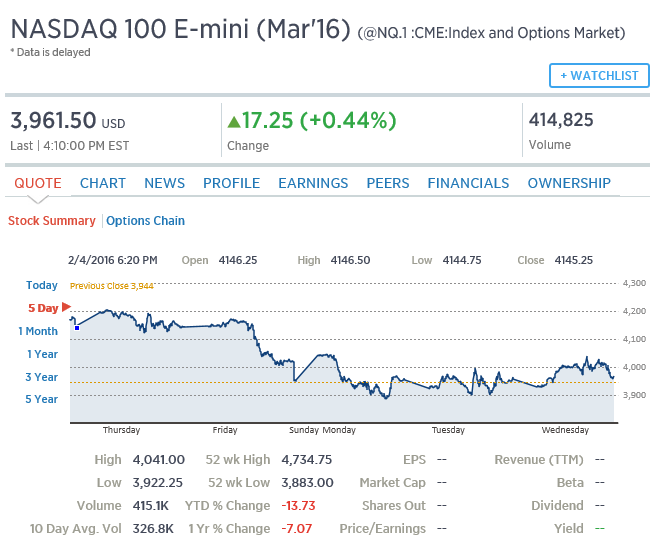Viewport: 658px width, 556px height.
Task: Click the green up-triangle change indicator
Action: (234, 122)
